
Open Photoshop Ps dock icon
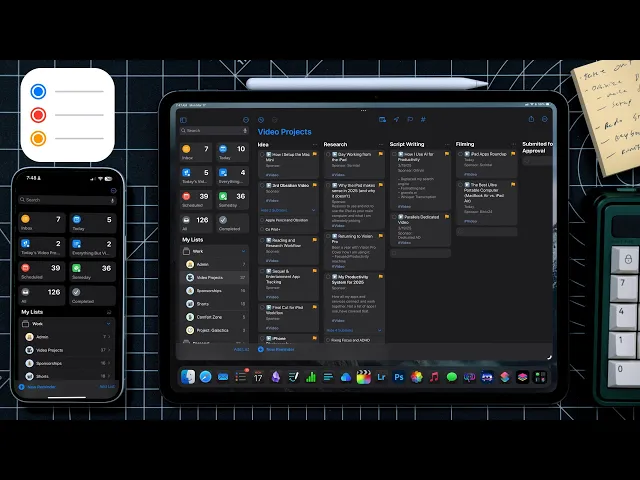pyautogui.click(x=399, y=377)
